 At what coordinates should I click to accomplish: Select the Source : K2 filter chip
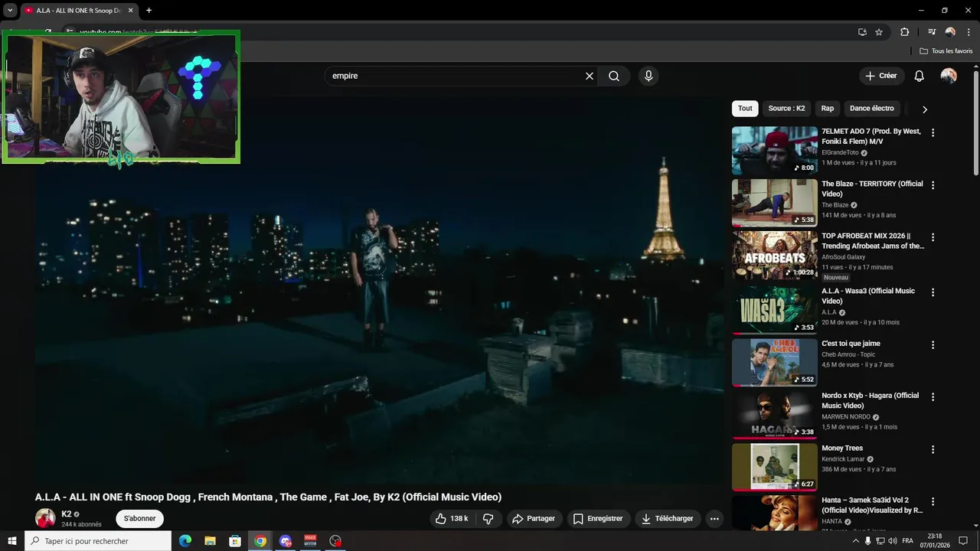point(786,109)
